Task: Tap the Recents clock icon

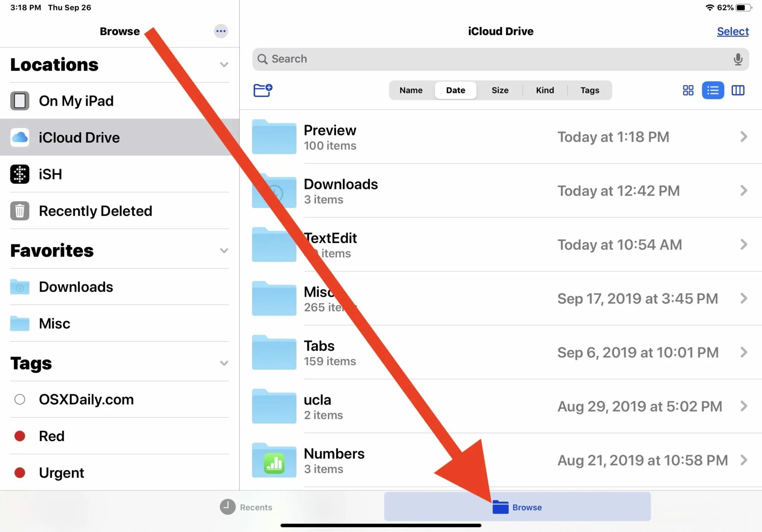Action: pyautogui.click(x=227, y=507)
